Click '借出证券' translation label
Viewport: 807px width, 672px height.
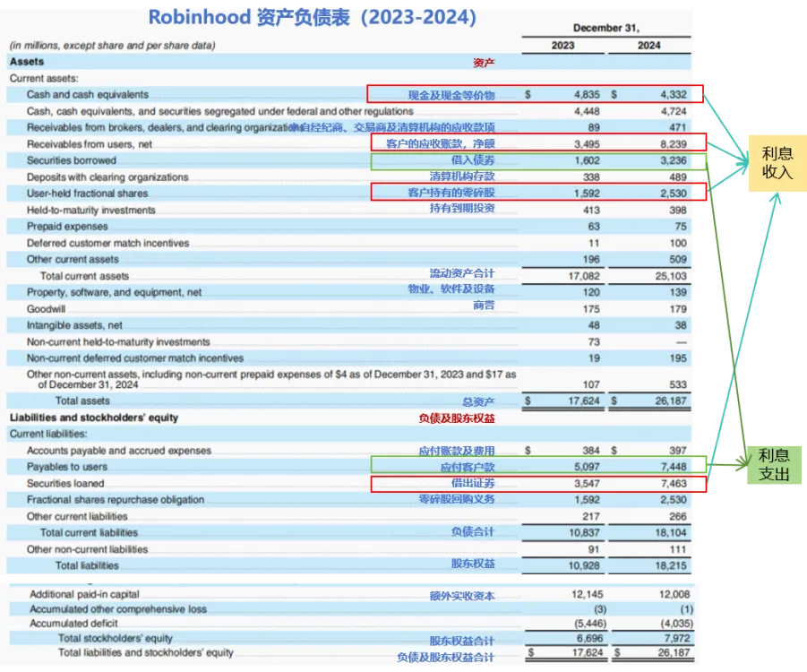tap(473, 483)
